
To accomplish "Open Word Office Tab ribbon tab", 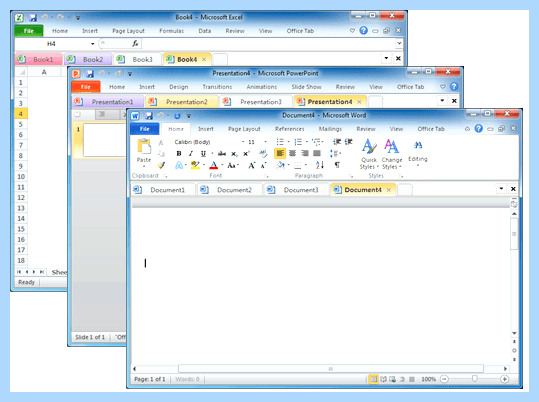I will [x=431, y=129].
